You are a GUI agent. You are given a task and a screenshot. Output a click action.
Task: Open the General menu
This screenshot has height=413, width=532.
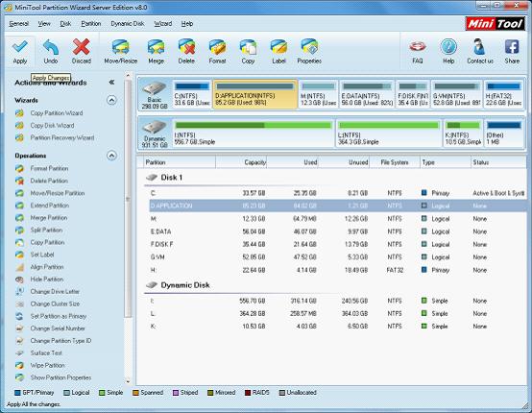pos(18,23)
